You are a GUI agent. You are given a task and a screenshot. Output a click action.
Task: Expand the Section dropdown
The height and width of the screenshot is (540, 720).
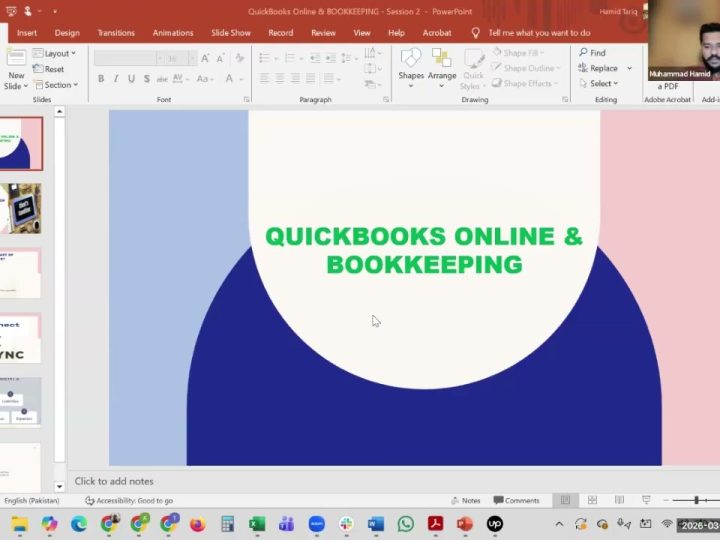[x=57, y=85]
